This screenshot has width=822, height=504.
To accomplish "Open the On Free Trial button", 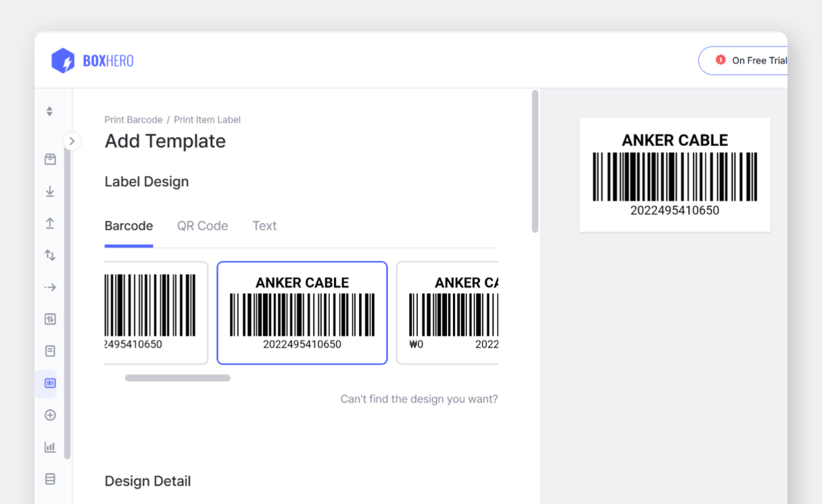I will point(750,61).
